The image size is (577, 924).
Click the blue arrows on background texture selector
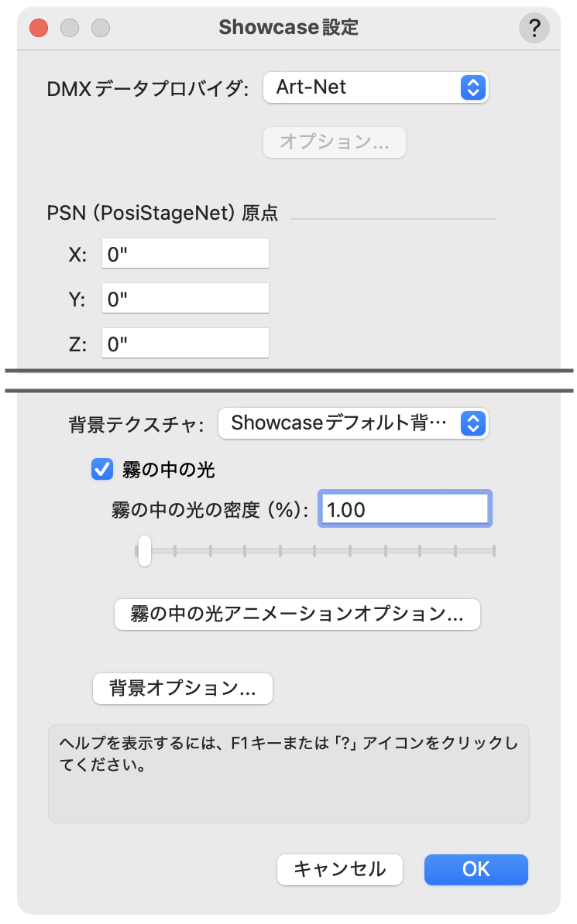[x=472, y=423]
